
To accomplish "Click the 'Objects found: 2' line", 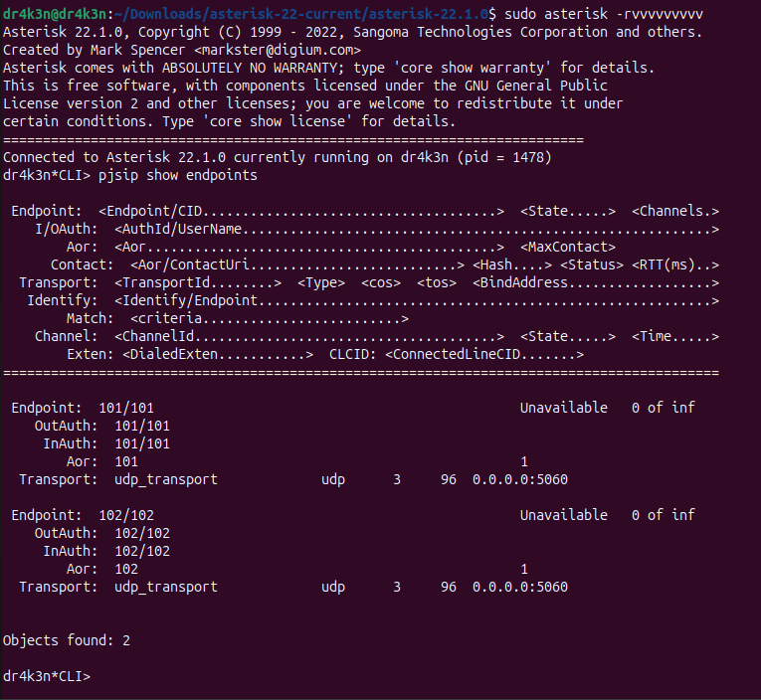I will tap(67, 640).
